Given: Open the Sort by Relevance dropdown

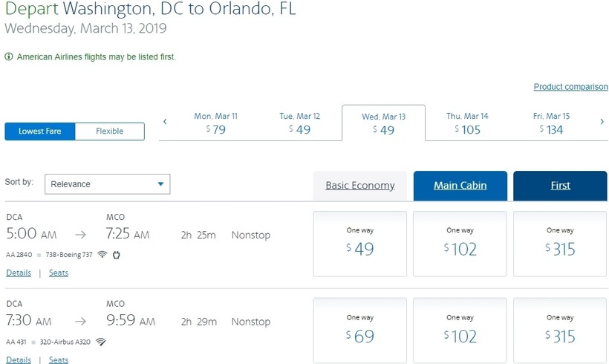Looking at the screenshot, I should [x=107, y=184].
